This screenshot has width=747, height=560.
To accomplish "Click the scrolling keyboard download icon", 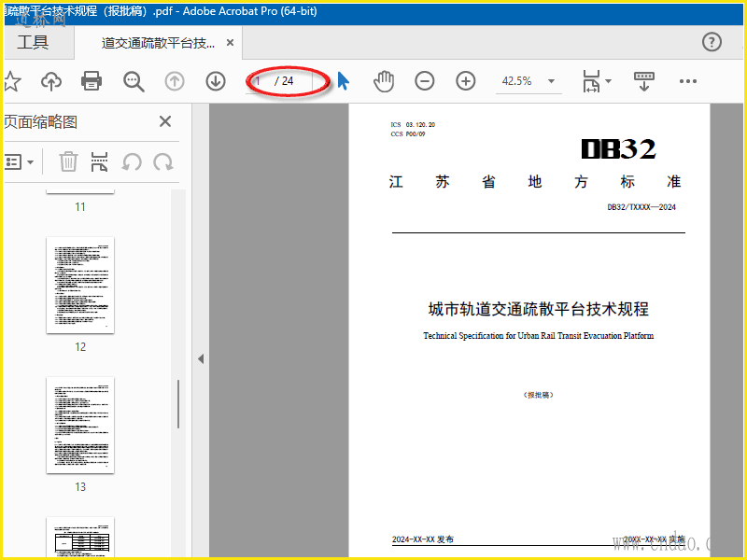I will pos(643,81).
